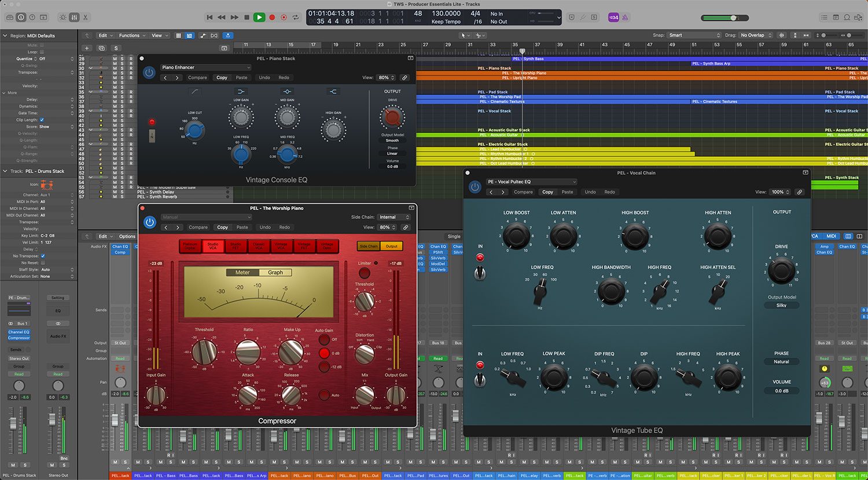The image size is (868, 480).
Task: Open the Snap Smart dropdown
Action: [694, 35]
